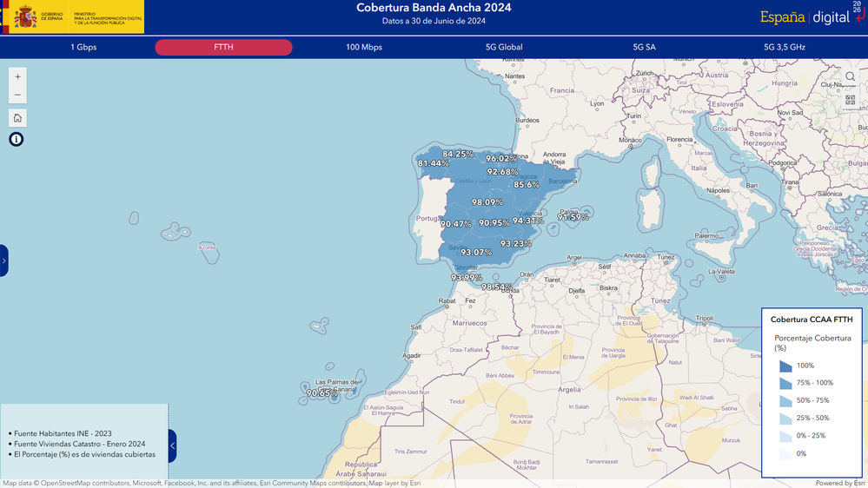Zoom in on the map
The width and height of the screenshot is (868, 488).
click(x=17, y=76)
